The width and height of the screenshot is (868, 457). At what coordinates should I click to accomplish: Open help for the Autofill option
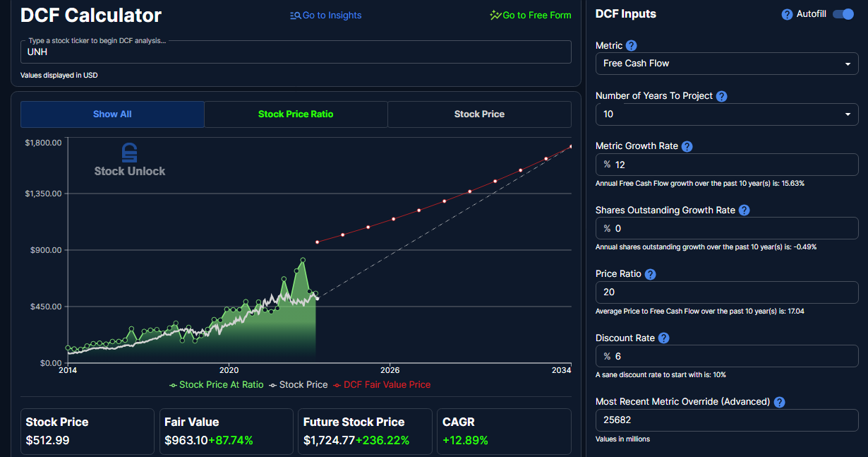(788, 14)
